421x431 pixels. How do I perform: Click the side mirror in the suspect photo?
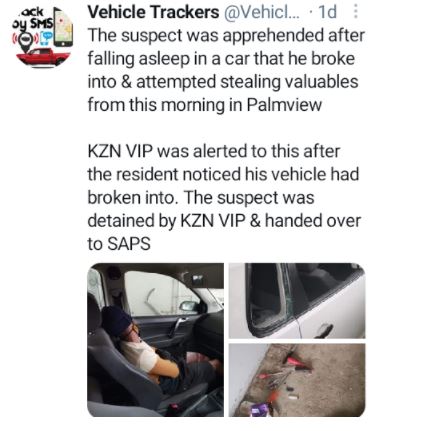click(x=190, y=306)
